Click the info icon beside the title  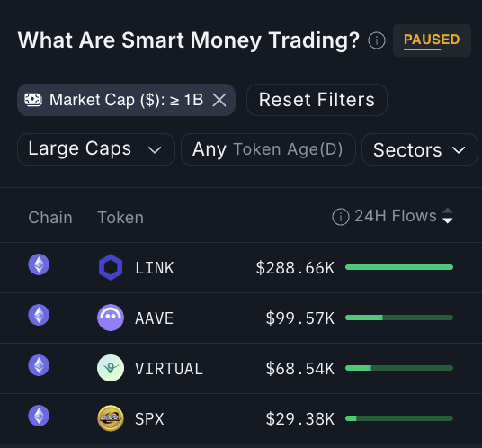tap(377, 40)
